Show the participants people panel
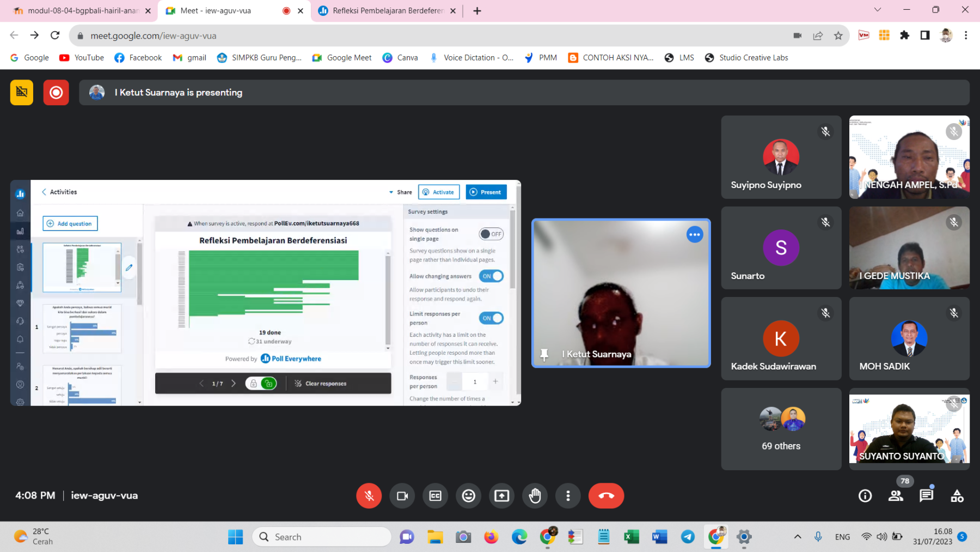 [896, 496]
